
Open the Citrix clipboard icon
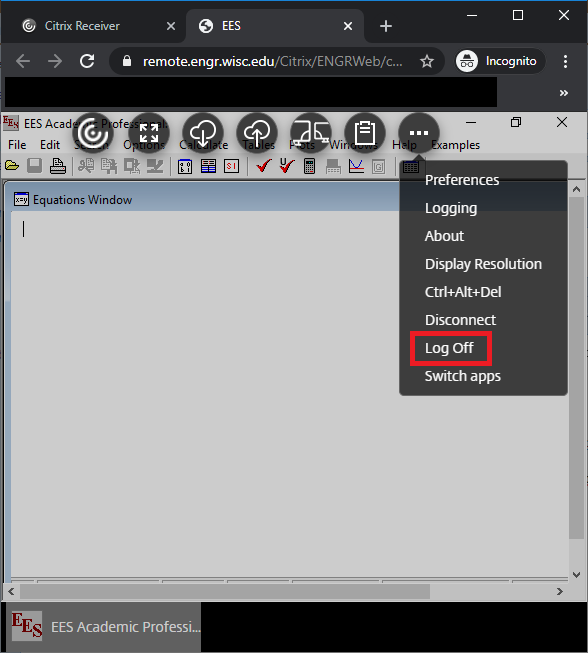point(365,133)
